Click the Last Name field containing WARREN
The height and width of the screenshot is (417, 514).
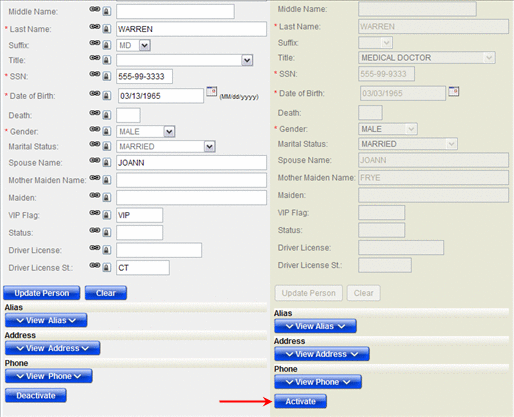(x=191, y=29)
